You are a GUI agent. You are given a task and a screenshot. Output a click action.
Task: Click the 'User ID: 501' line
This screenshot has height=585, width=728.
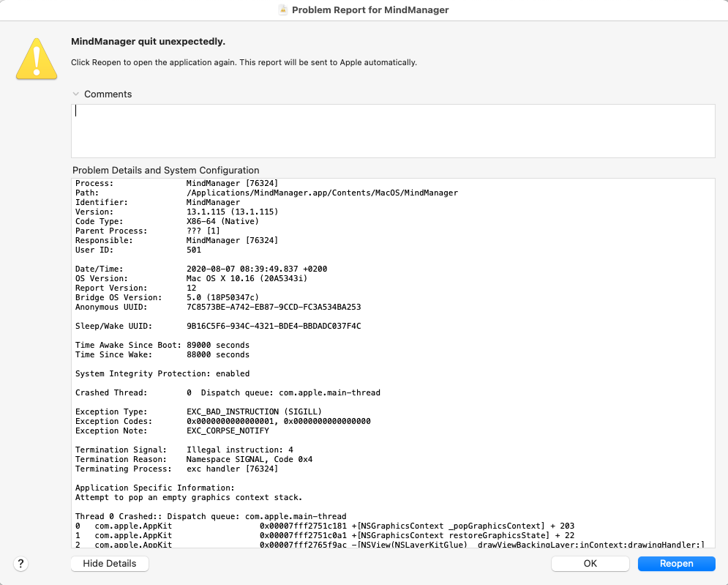[138, 250]
